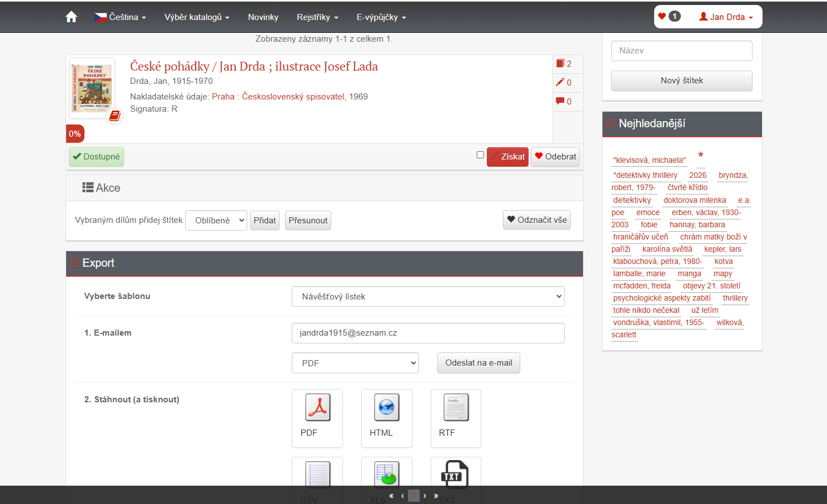Jump to last results page (») arrow
The width and height of the screenshot is (827, 504).
pyautogui.click(x=436, y=496)
